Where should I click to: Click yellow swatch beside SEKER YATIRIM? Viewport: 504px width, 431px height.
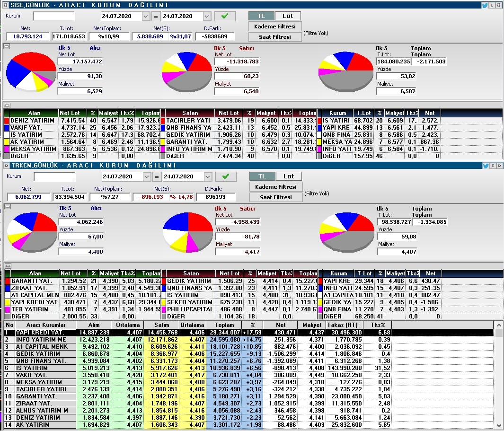click(x=164, y=302)
